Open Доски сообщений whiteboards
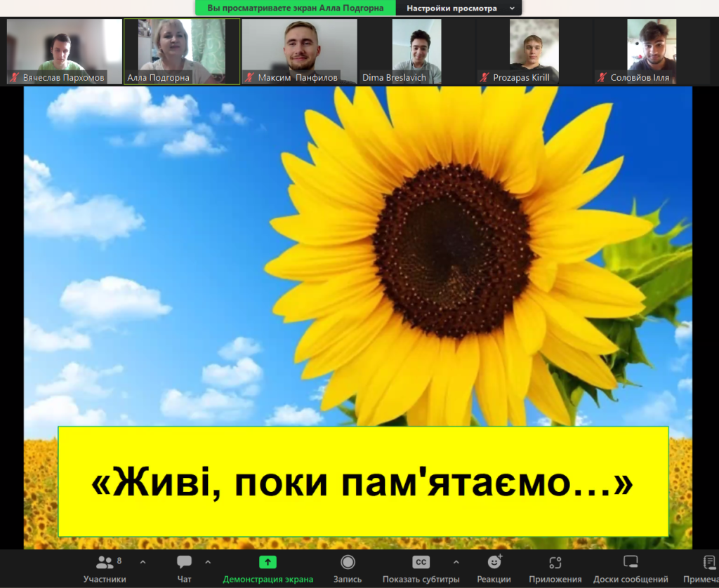Screen dimensions: 719x588 [x=631, y=569]
